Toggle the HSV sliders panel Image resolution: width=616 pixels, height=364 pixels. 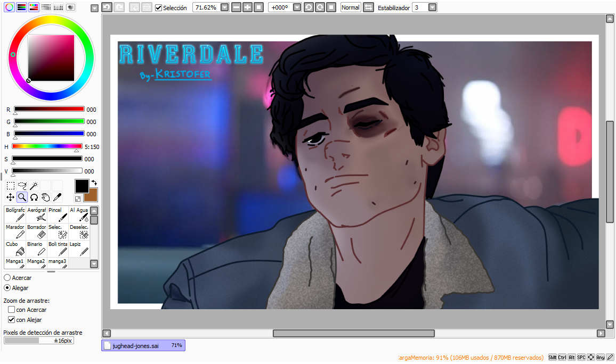pyautogui.click(x=34, y=7)
